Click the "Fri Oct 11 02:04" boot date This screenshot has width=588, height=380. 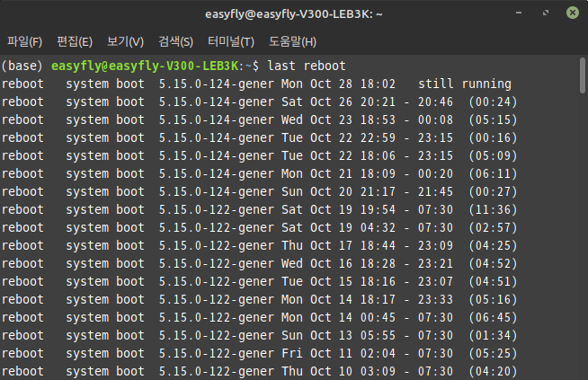338,354
